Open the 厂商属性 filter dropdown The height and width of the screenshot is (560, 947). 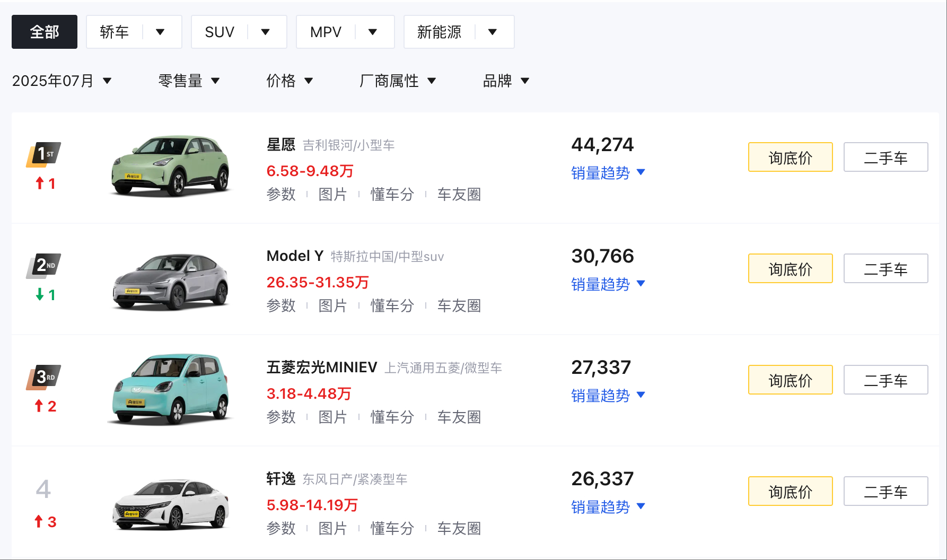tap(398, 81)
